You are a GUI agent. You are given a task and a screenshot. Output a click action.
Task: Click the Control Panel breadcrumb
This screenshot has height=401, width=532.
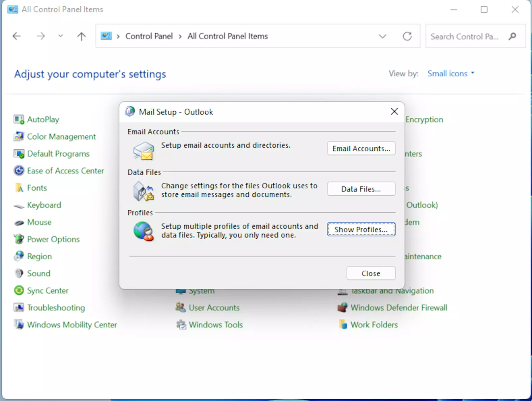pyautogui.click(x=149, y=36)
